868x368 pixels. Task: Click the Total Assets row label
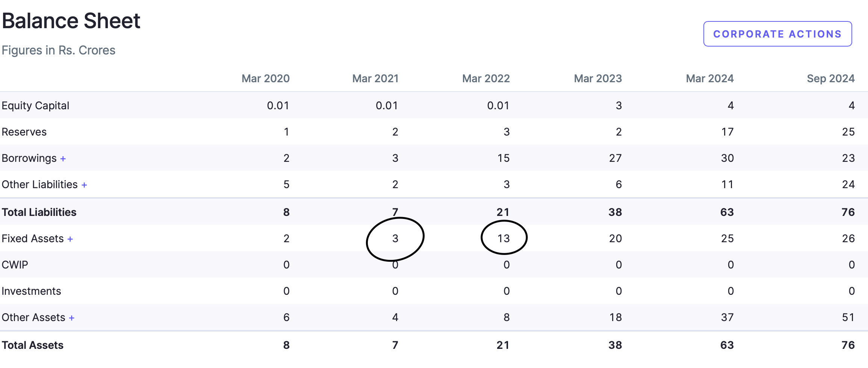[x=33, y=345]
